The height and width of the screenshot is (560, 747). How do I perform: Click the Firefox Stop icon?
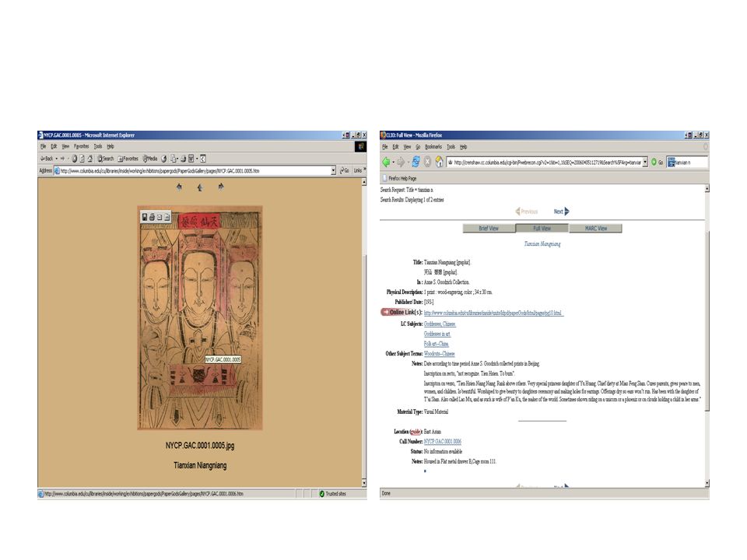pos(427,162)
